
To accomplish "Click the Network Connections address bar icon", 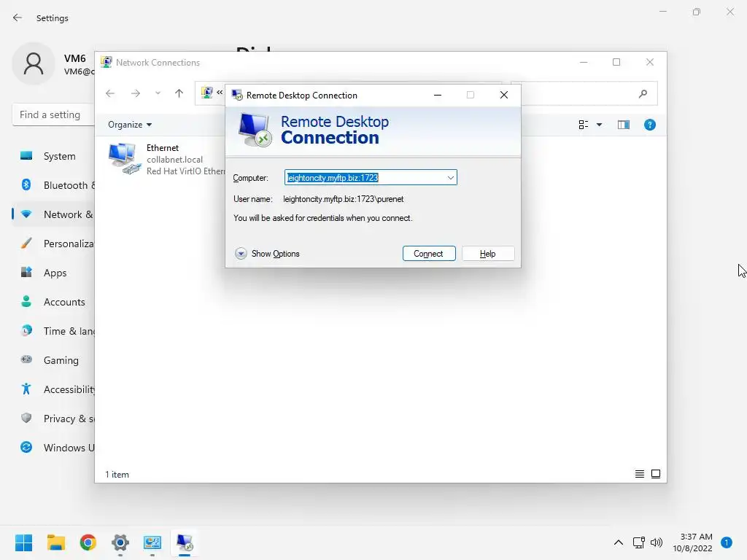I will (x=206, y=93).
